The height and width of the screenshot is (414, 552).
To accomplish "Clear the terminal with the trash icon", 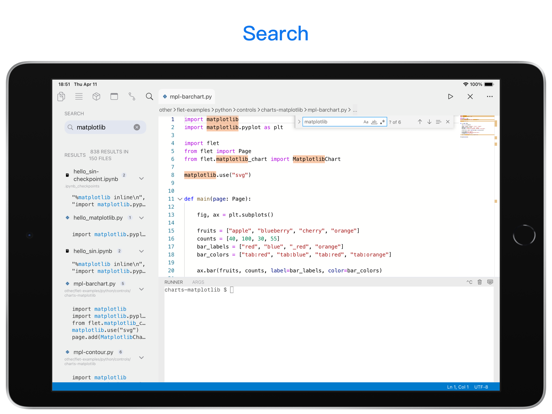I will (x=479, y=282).
